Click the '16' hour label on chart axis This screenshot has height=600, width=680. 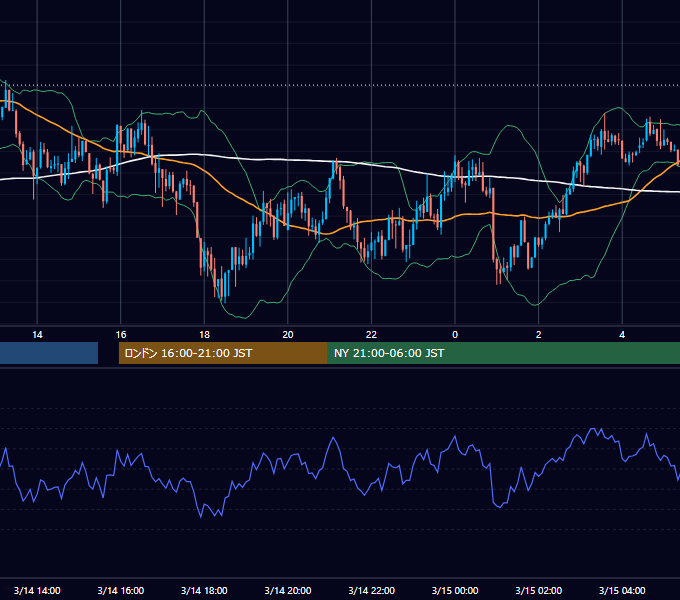click(121, 335)
